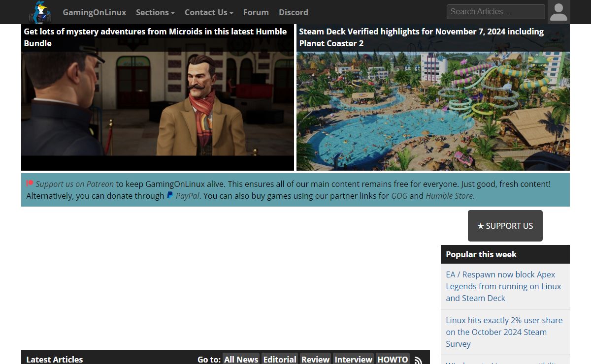Go to the All News category
The image size is (591, 364).
(x=241, y=359)
